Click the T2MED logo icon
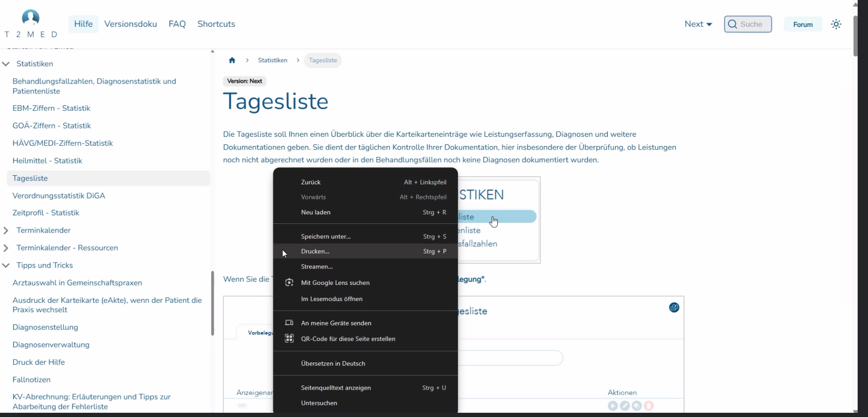Image resolution: width=868 pixels, height=417 pixels. tap(31, 18)
